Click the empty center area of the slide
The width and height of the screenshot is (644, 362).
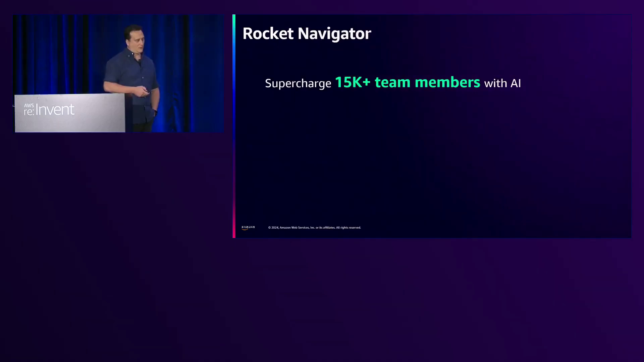(x=433, y=154)
